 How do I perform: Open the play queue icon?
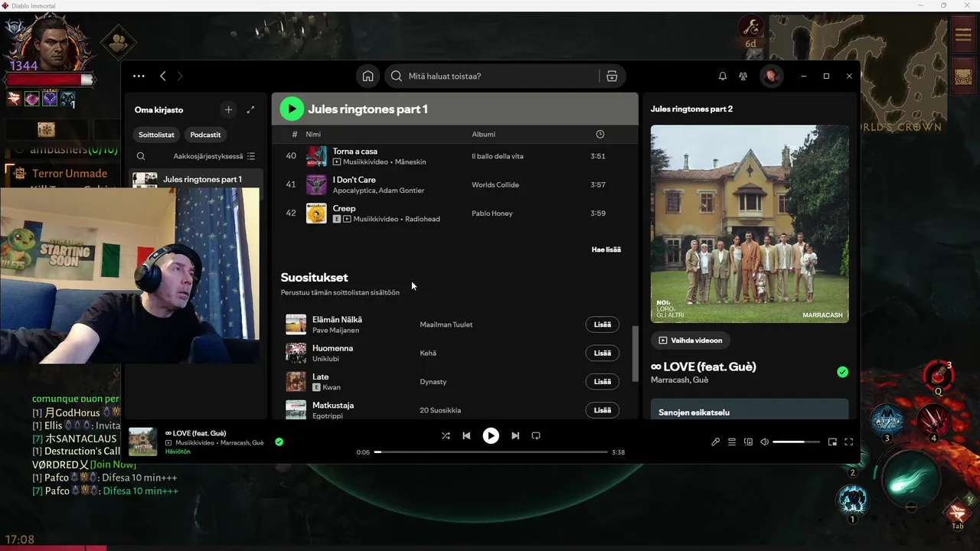[x=732, y=442]
